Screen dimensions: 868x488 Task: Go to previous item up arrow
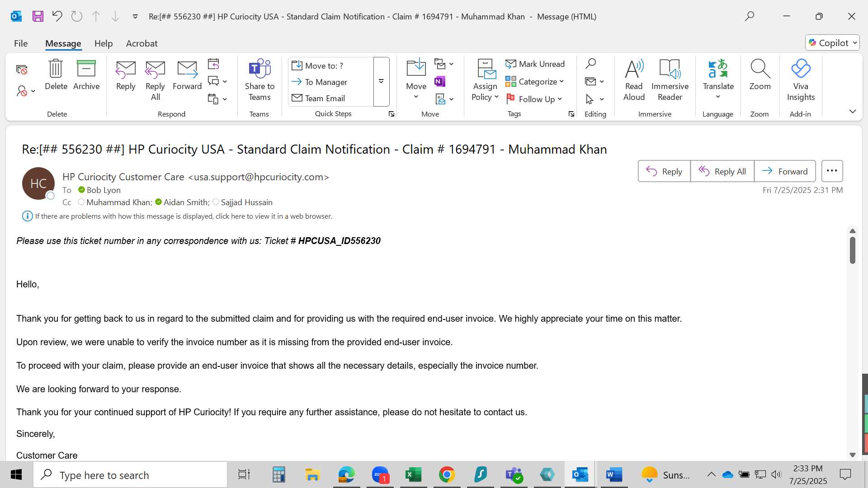click(96, 16)
